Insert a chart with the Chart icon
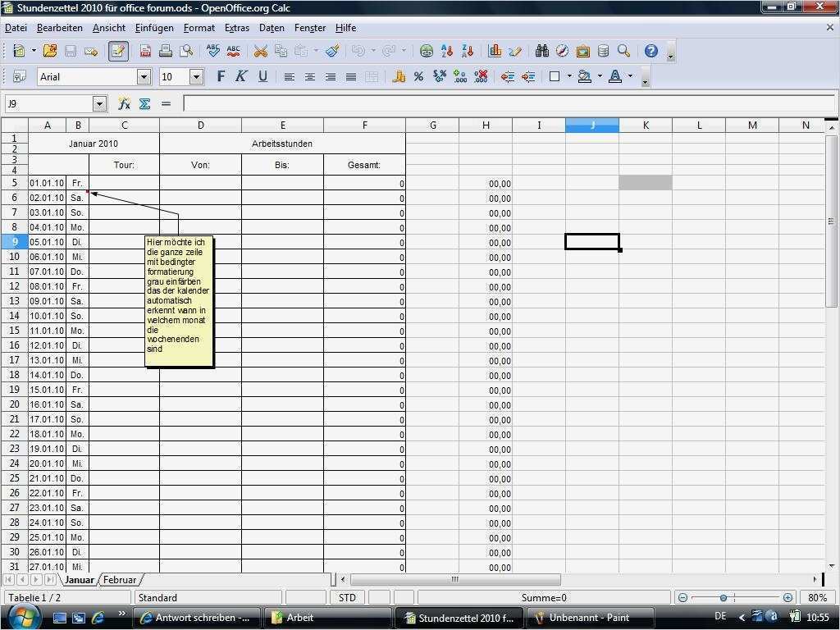Image resolution: width=840 pixels, height=630 pixels. pyautogui.click(x=494, y=51)
